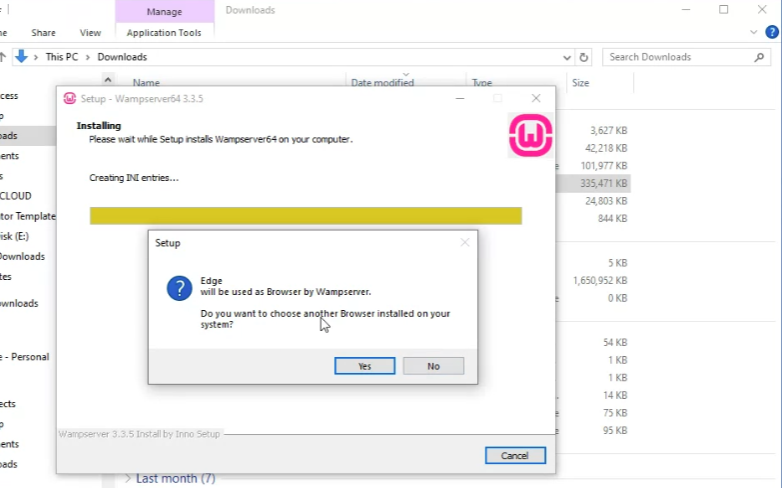Viewport: 782px width, 488px height.
Task: Select the 1,650,952 KB file size entry
Action: tap(600, 280)
